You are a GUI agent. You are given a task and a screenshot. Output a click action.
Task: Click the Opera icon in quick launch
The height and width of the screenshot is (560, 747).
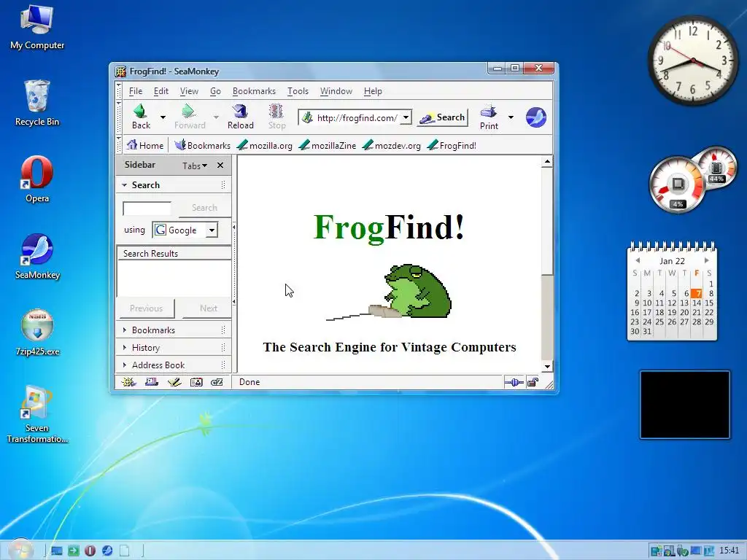tap(90, 551)
